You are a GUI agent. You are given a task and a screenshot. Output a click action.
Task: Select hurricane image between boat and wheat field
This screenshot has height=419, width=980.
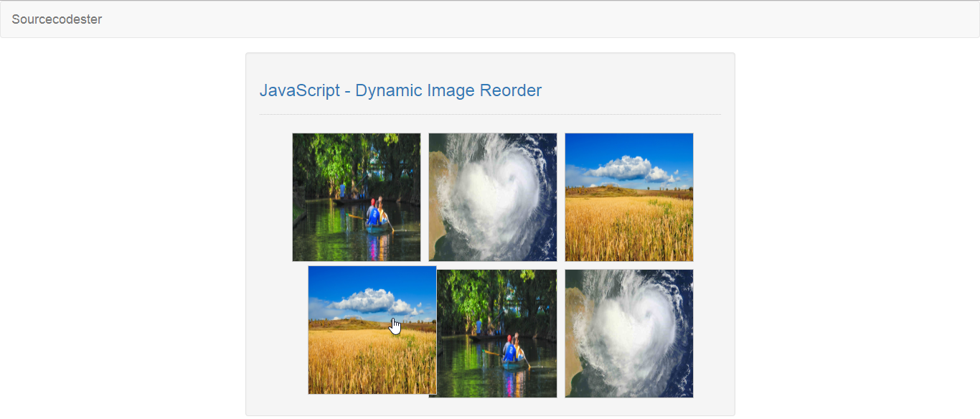click(493, 197)
